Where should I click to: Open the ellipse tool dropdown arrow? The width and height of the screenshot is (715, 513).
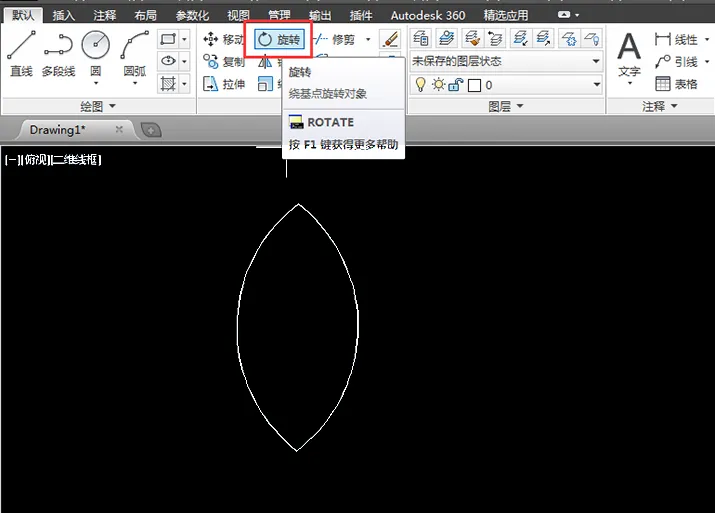click(184, 61)
